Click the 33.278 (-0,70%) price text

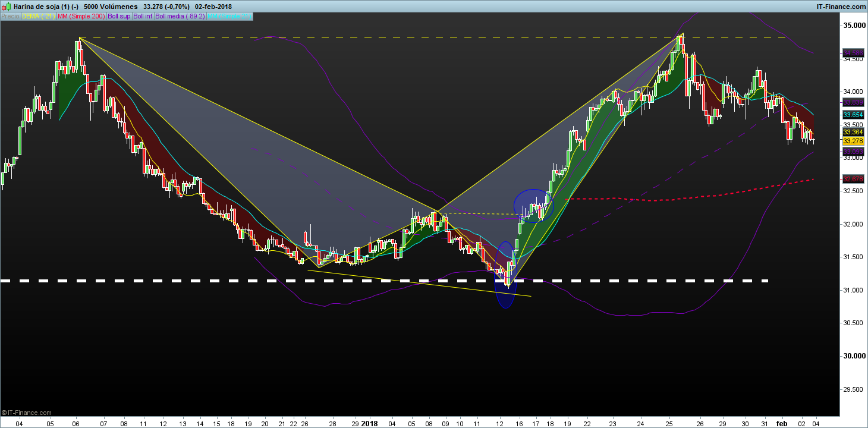pos(166,7)
